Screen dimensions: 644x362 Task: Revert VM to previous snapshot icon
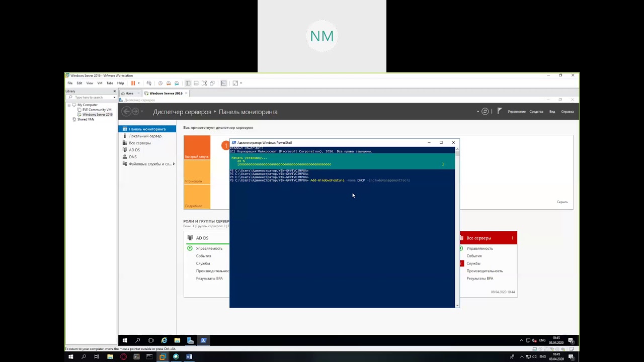click(169, 83)
